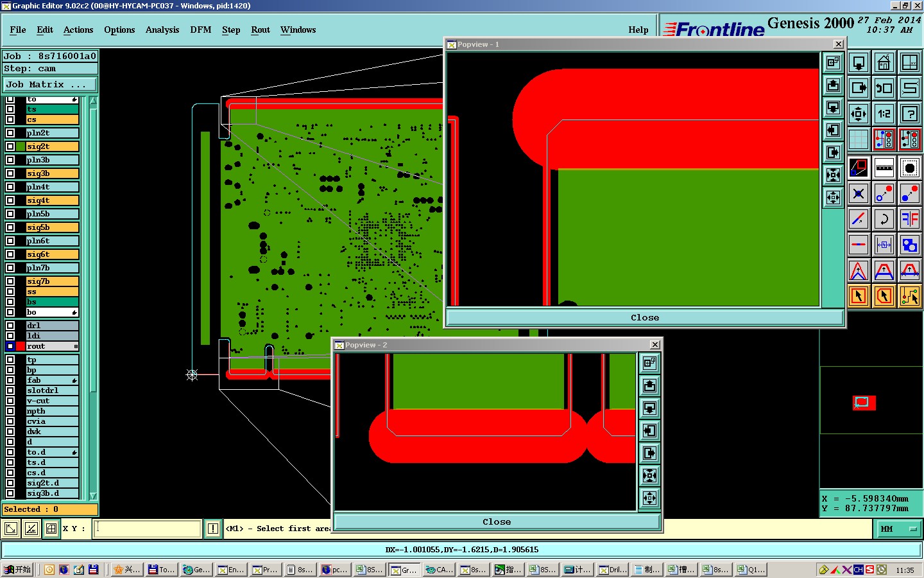
Task: Click the angle snap icon at bottom left
Action: click(31, 529)
